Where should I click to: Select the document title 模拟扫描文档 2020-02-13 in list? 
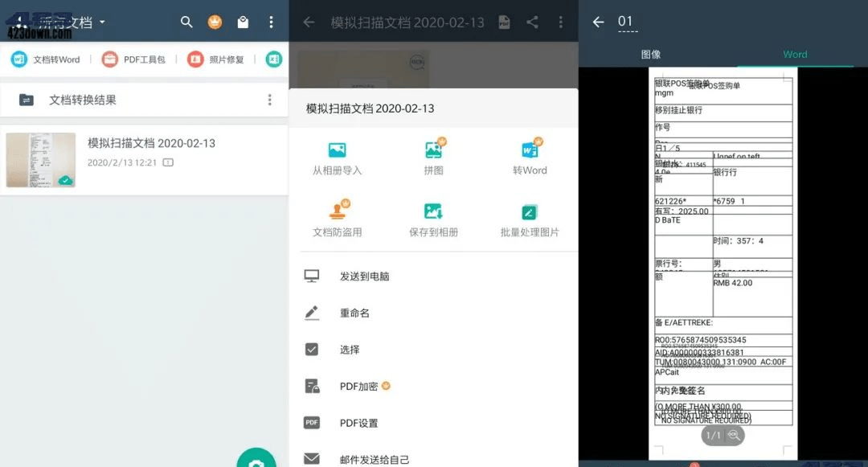(x=151, y=143)
